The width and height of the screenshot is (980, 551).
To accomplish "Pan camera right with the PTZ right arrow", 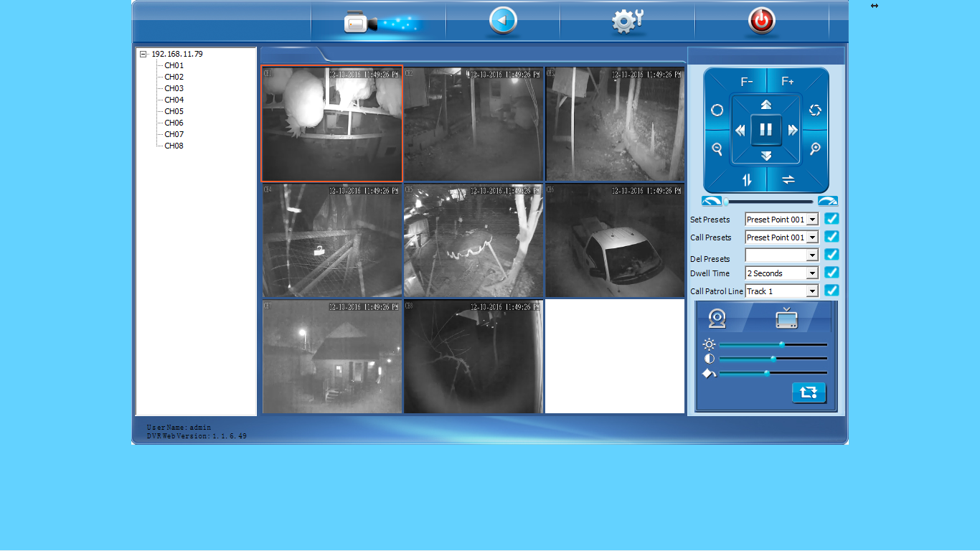I will coord(793,130).
